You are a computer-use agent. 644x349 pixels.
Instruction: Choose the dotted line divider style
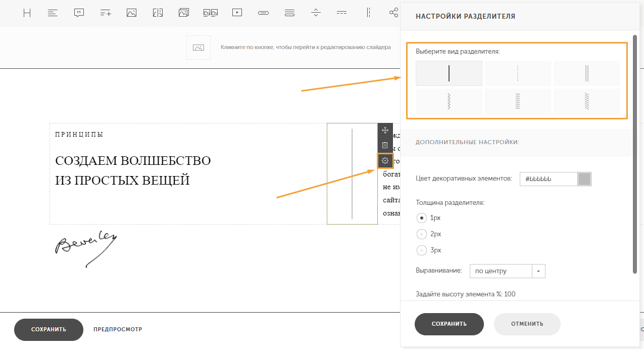coord(518,73)
